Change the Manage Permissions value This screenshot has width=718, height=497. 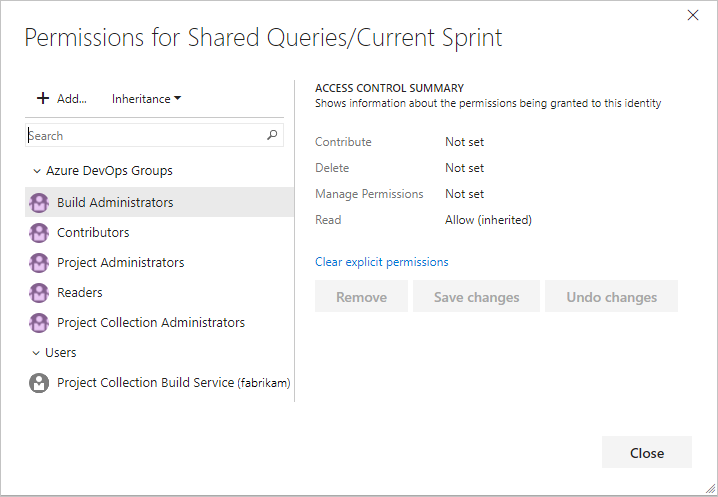464,194
